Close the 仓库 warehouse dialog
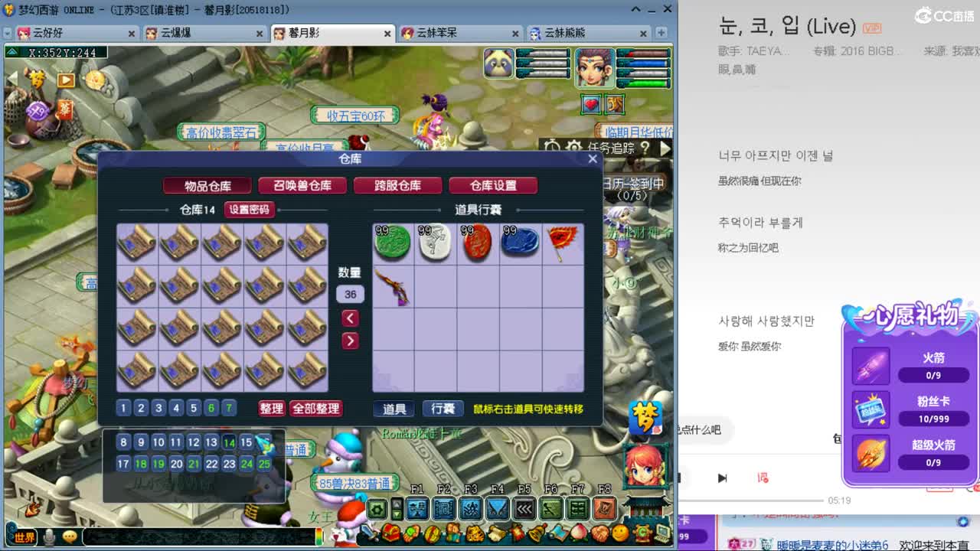The height and width of the screenshot is (551, 980). (x=593, y=159)
